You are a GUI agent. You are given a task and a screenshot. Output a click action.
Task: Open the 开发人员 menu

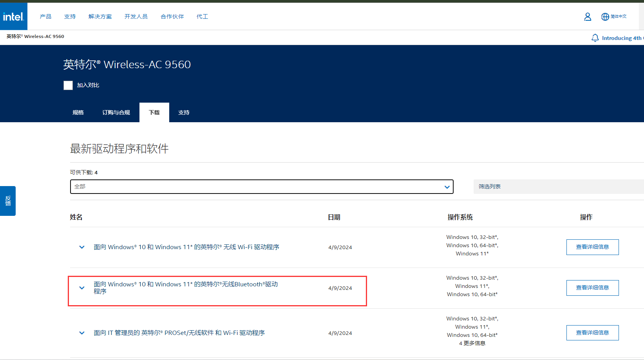click(x=136, y=16)
